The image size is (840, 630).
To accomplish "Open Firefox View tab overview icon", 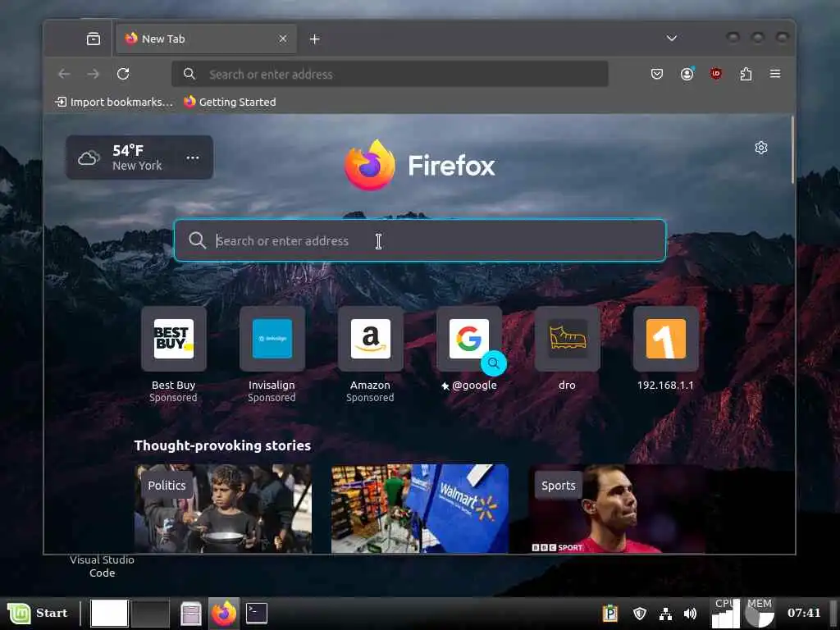I will (94, 39).
